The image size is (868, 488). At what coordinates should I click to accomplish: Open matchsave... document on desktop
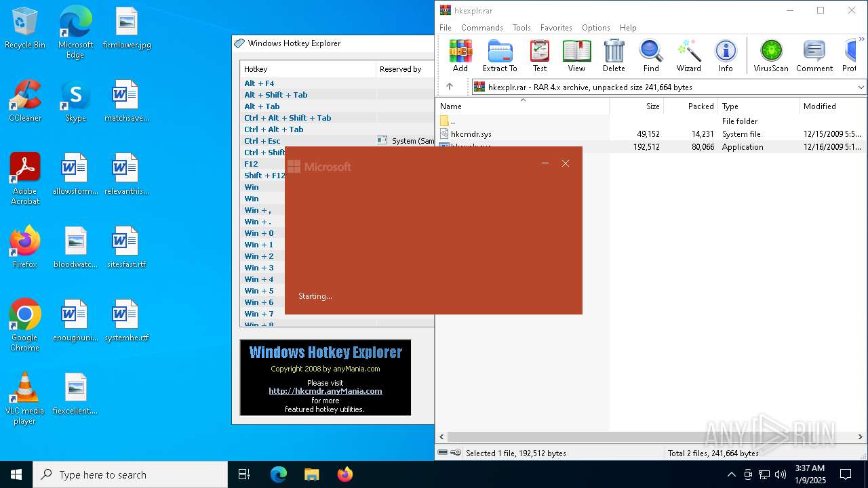(x=127, y=100)
